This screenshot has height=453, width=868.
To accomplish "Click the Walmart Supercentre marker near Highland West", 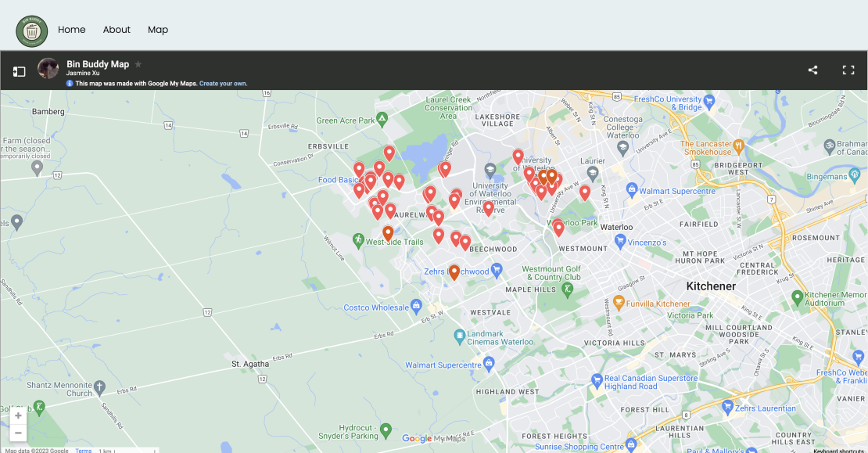I will point(488,363).
